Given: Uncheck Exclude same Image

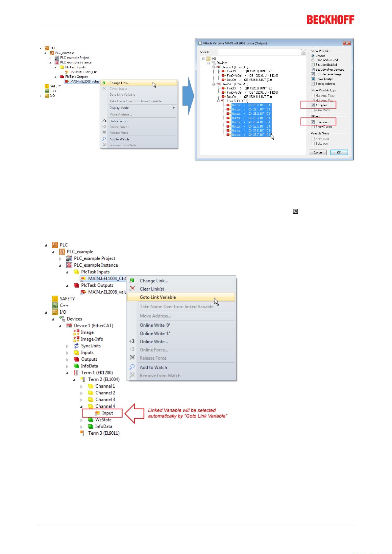Looking at the screenshot, I should [313, 74].
